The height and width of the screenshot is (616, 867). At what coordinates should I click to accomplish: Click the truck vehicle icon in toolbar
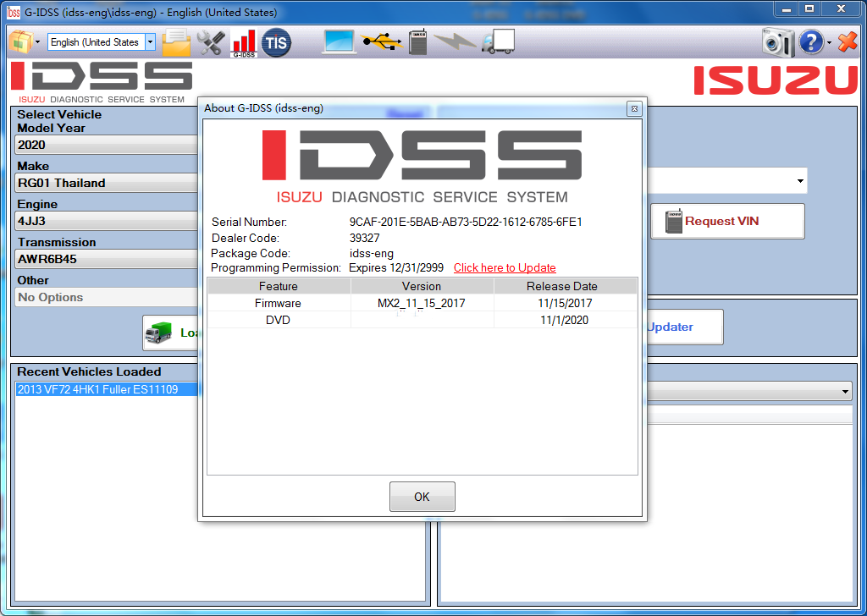pyautogui.click(x=498, y=42)
